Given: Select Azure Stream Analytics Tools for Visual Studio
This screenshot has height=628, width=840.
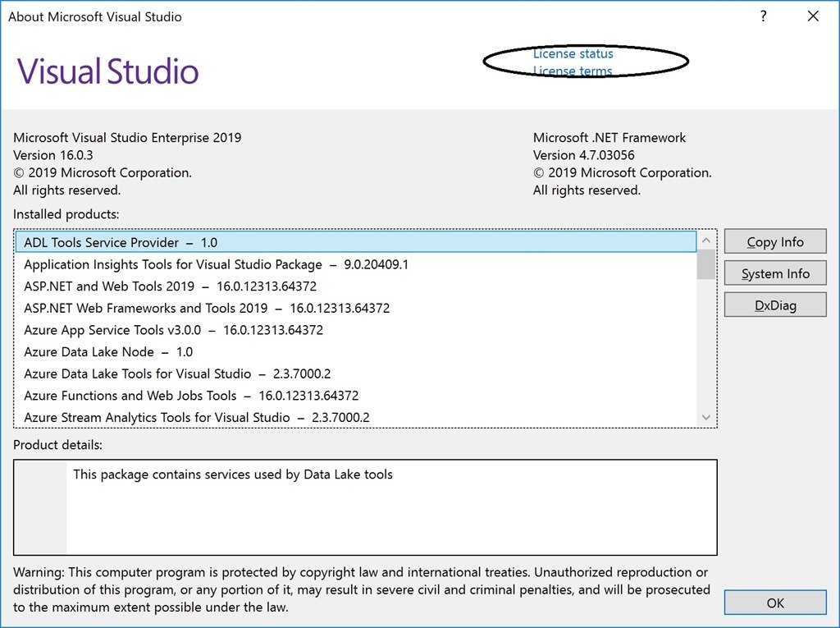Looking at the screenshot, I should tap(356, 417).
